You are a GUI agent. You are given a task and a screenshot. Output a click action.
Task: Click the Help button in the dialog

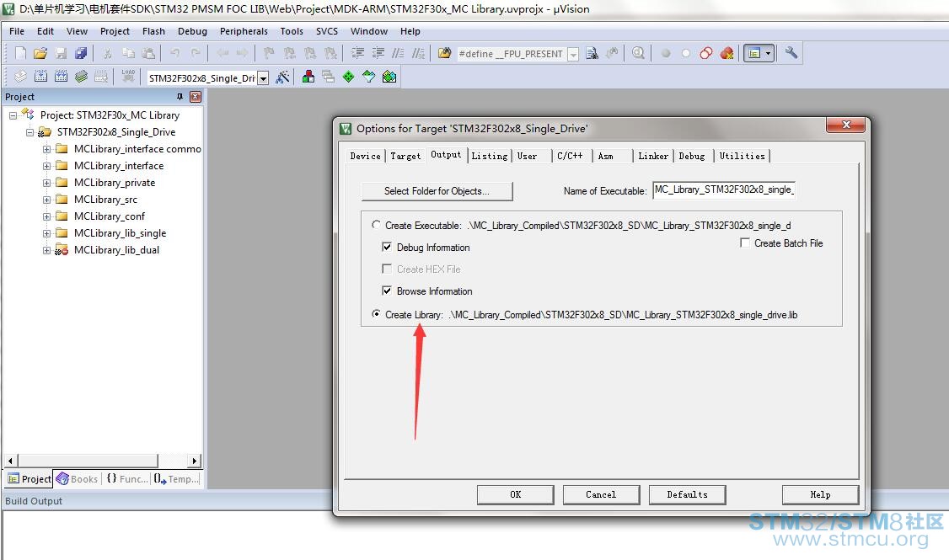(820, 494)
